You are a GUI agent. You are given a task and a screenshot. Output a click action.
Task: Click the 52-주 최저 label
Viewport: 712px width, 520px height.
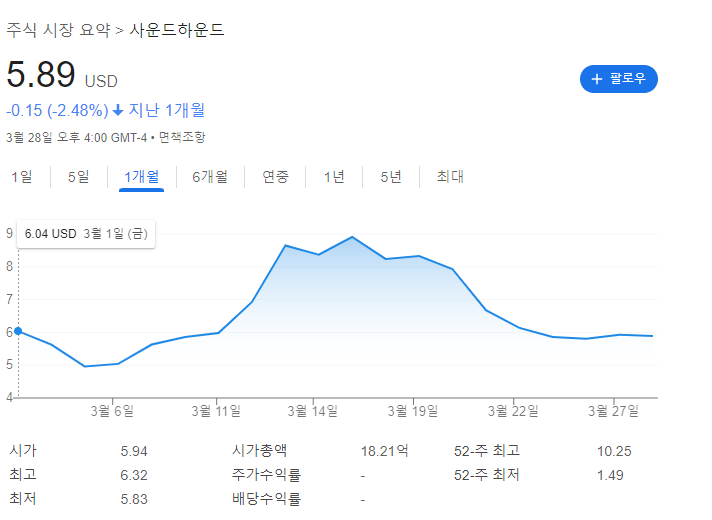(487, 475)
